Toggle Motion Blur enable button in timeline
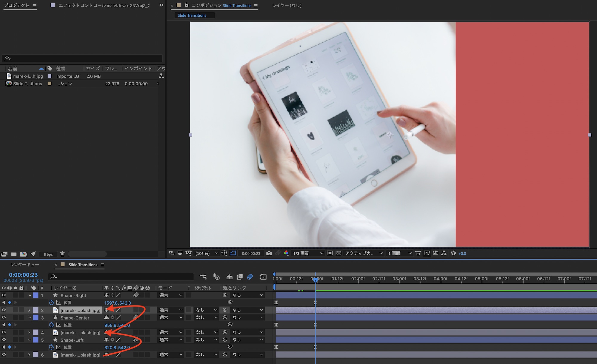 [x=250, y=277]
